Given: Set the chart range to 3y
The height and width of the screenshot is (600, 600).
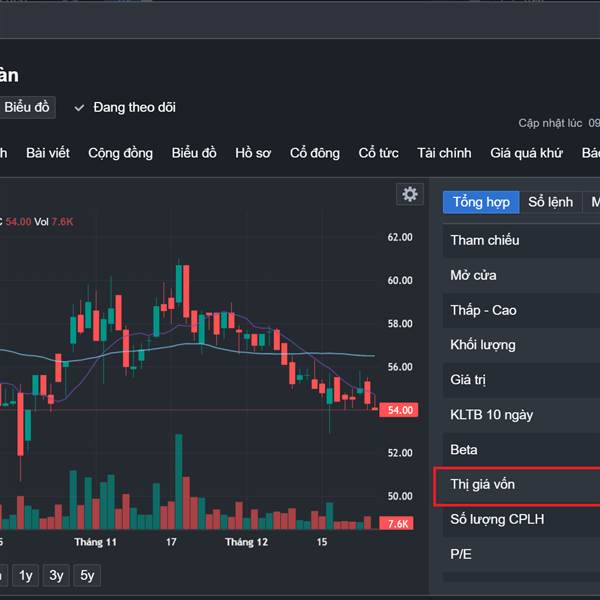Looking at the screenshot, I should pos(57,575).
